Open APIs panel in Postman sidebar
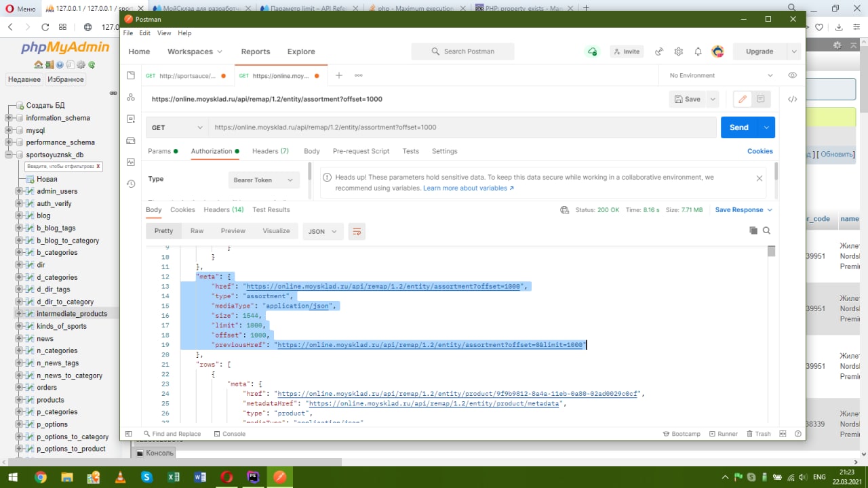 coord(131,97)
